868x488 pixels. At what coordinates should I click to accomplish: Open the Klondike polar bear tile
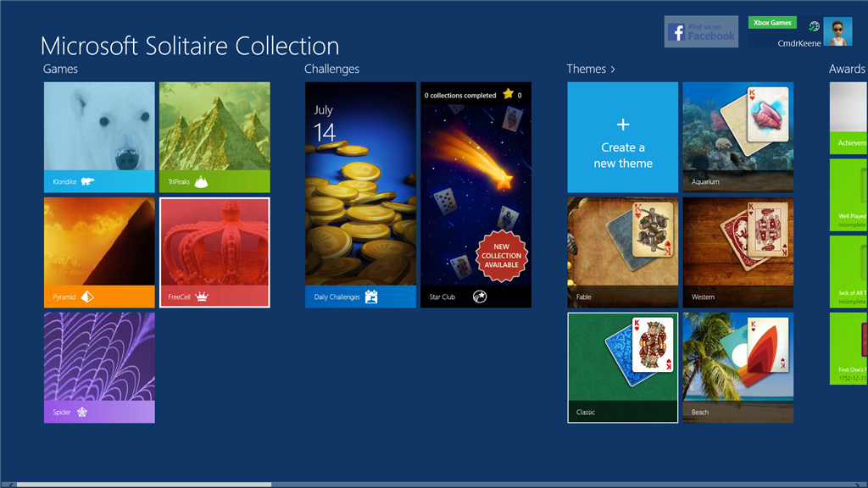pyautogui.click(x=99, y=137)
